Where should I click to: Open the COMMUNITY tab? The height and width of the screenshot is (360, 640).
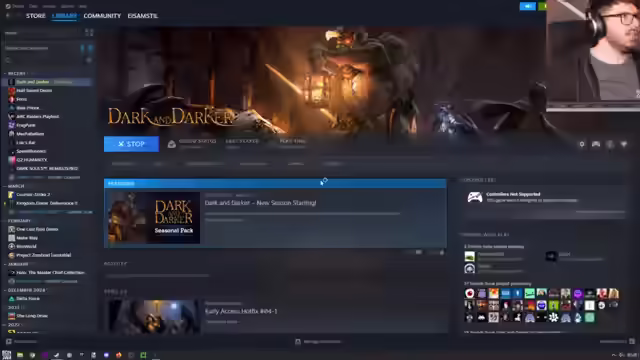click(102, 16)
